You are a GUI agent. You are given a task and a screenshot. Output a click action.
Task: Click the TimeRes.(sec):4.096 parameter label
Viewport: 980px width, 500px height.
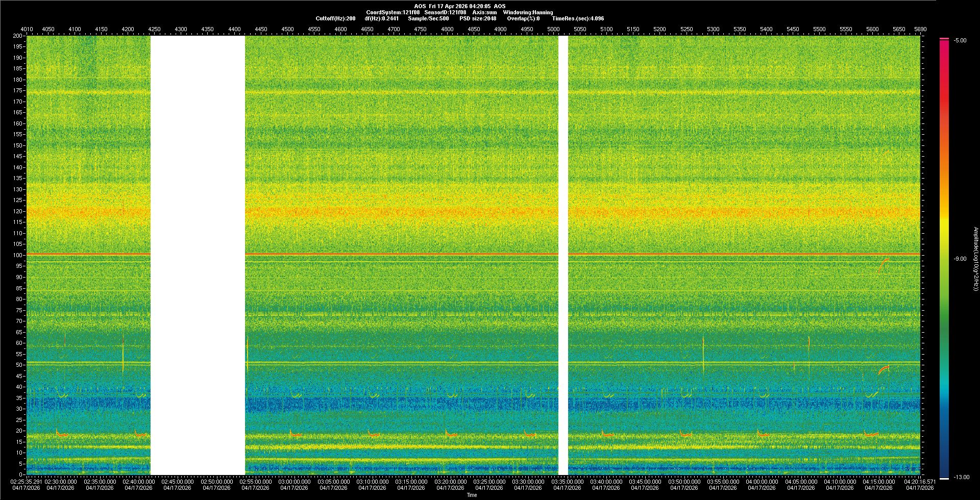578,18
